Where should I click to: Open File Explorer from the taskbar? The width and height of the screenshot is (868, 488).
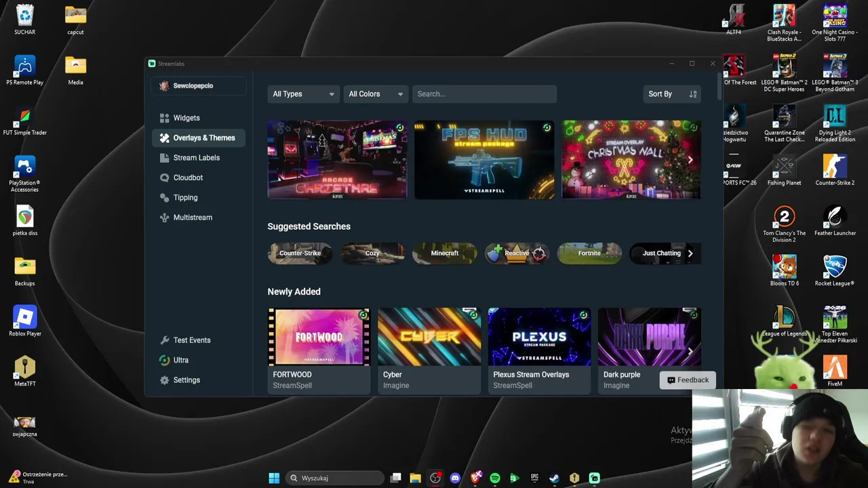click(416, 478)
